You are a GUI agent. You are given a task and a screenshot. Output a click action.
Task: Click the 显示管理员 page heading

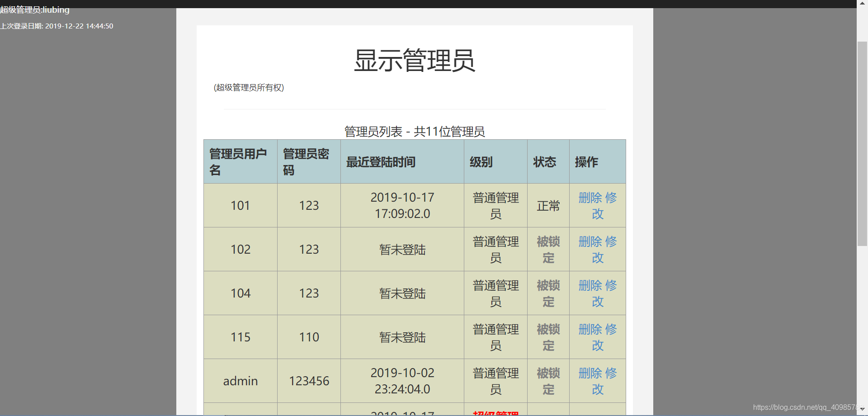(x=415, y=60)
